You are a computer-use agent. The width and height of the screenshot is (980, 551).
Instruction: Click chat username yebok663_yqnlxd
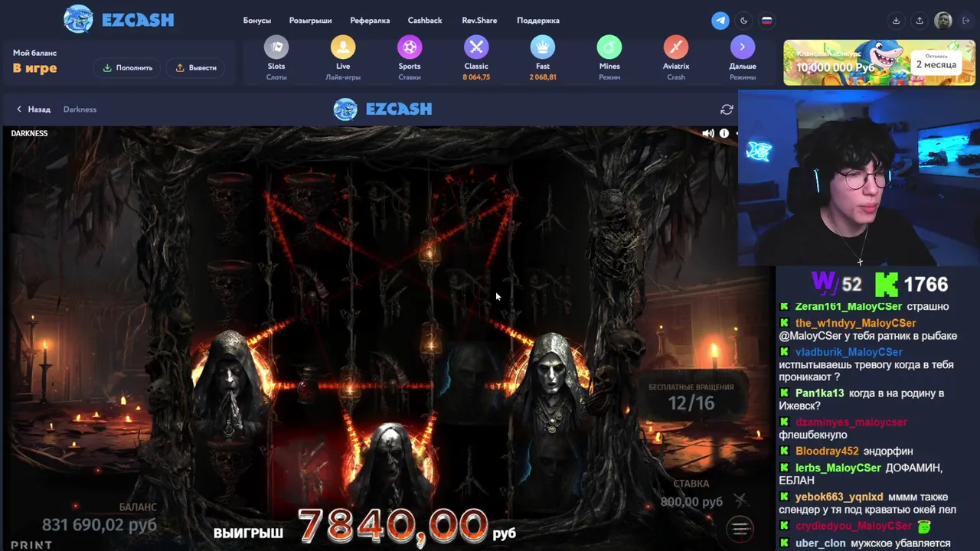coord(838,497)
